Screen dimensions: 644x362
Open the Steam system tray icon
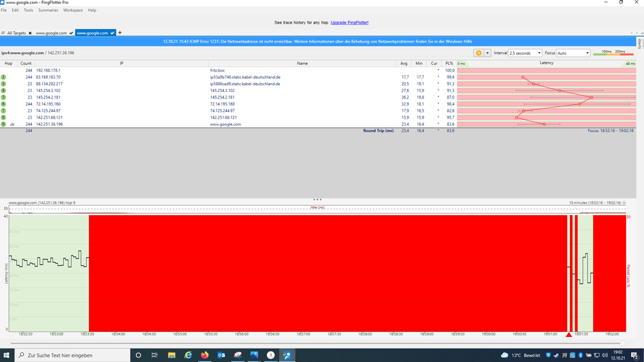tap(556, 355)
